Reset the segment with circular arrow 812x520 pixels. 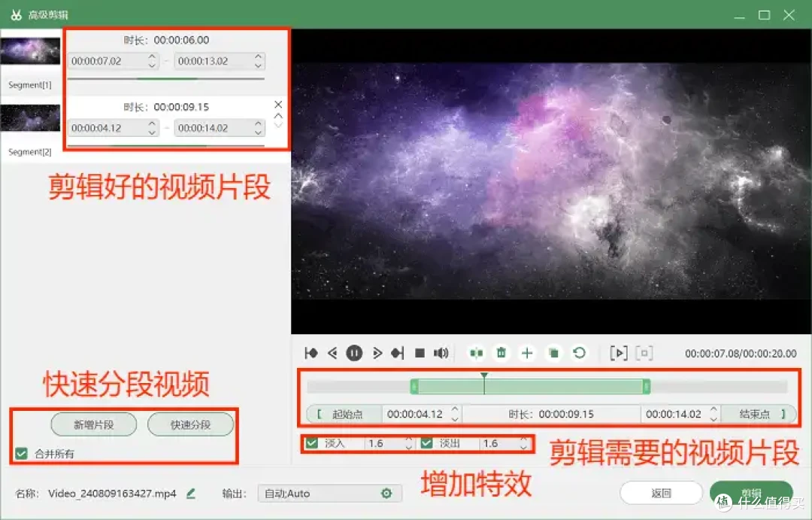click(580, 354)
